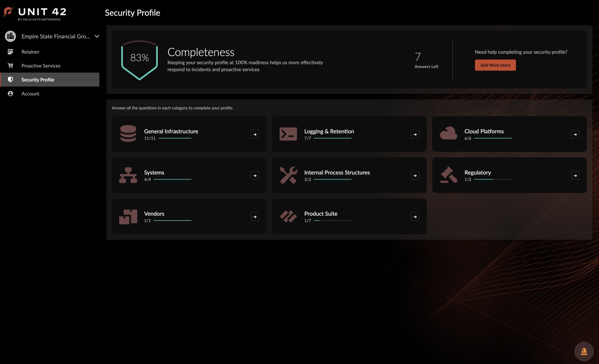Click the Cloud Platforms cloud icon
Image resolution: width=599 pixels, height=364 pixels.
(x=448, y=133)
